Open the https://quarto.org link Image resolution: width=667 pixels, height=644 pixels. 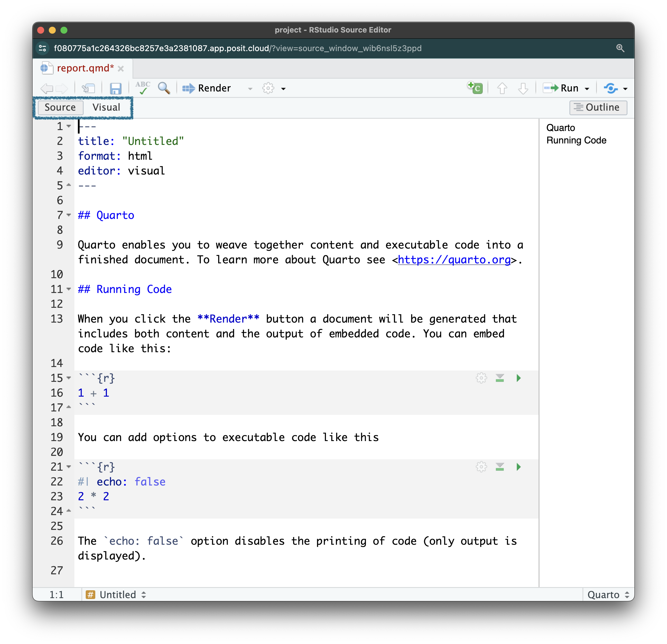point(454,260)
